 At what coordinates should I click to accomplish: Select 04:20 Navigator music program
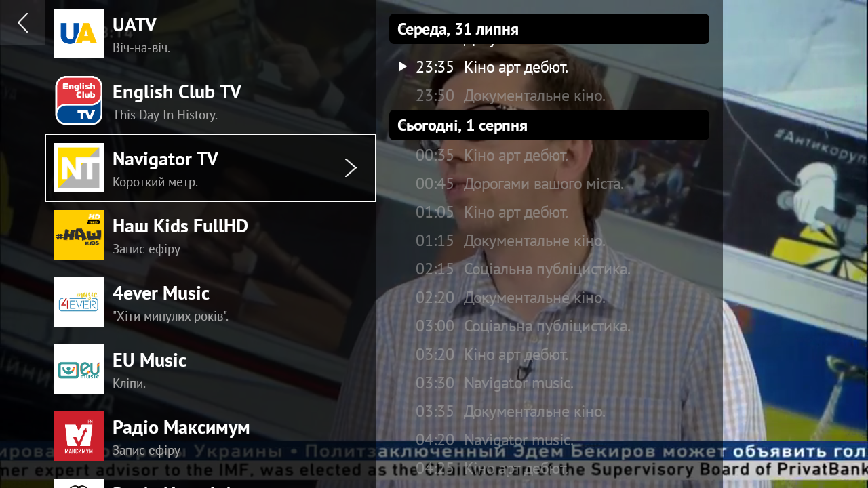coord(494,440)
